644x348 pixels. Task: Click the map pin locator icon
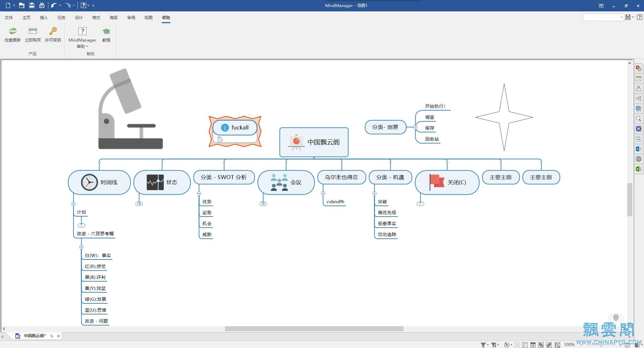(616, 317)
